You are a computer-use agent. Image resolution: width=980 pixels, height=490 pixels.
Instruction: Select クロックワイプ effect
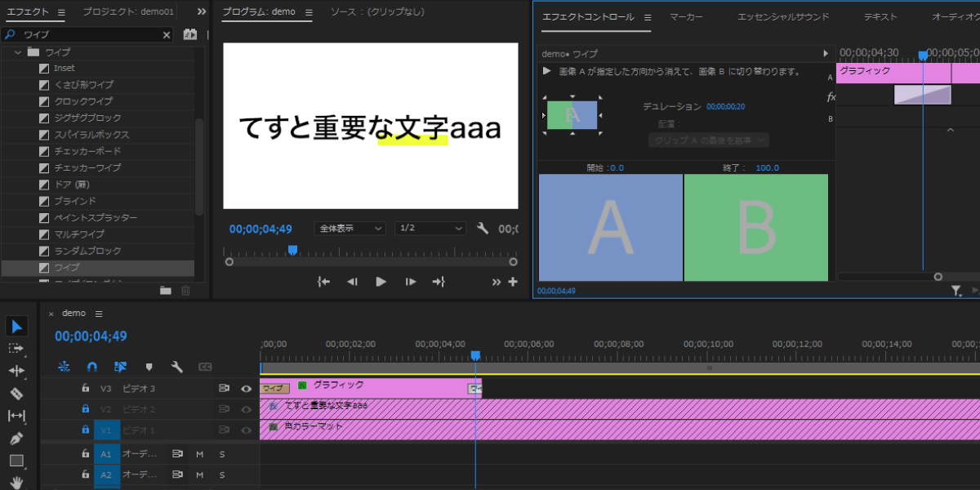[83, 101]
